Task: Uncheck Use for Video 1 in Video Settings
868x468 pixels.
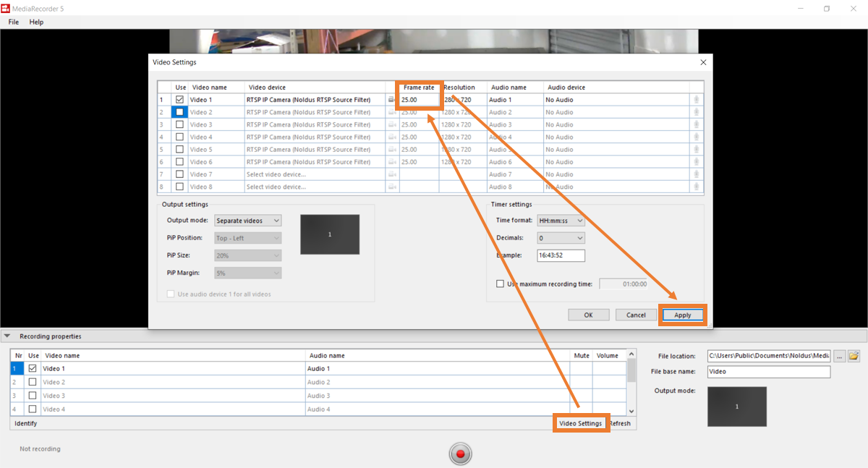Action: (x=179, y=100)
